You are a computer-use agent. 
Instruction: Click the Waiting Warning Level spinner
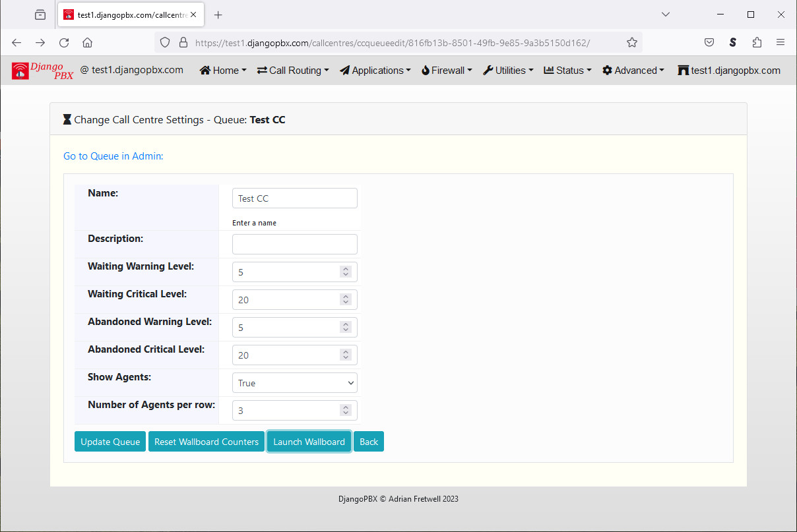point(346,272)
